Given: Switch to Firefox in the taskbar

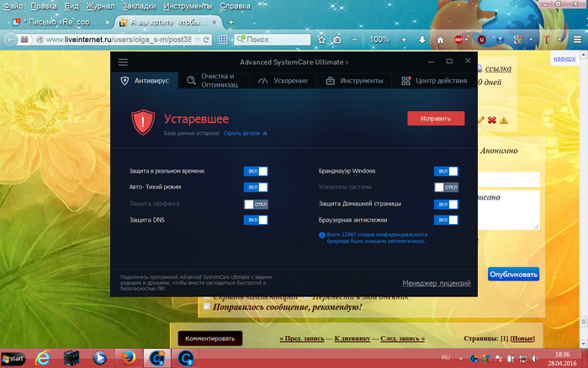Looking at the screenshot, I should click(x=128, y=358).
